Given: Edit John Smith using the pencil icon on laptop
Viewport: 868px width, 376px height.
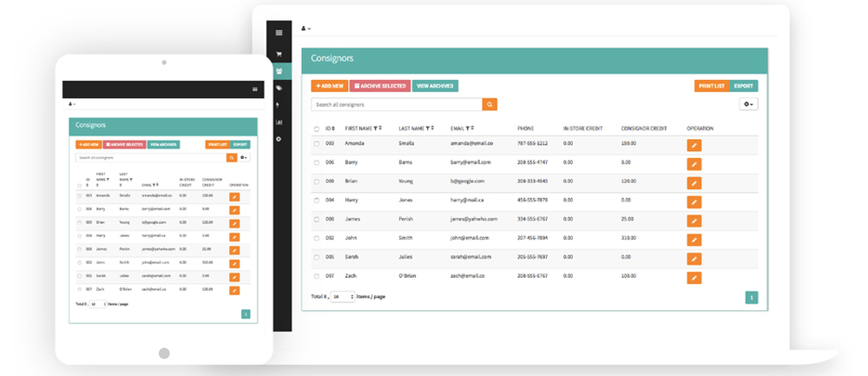Looking at the screenshot, I should (694, 240).
